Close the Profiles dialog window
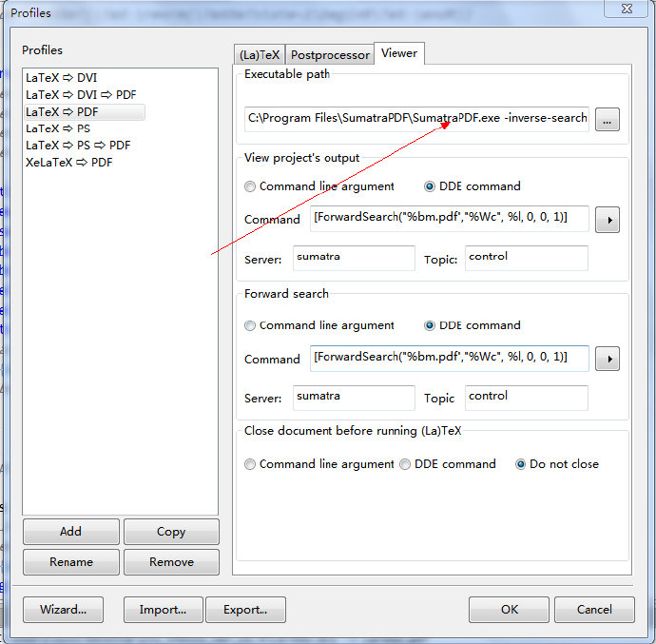This screenshot has height=644, width=656. 626,9
